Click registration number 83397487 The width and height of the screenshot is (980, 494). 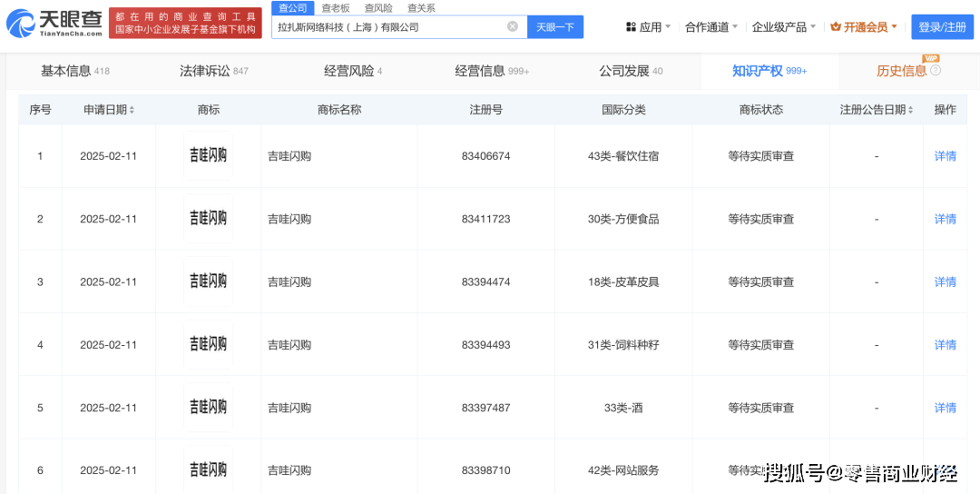[485, 408]
